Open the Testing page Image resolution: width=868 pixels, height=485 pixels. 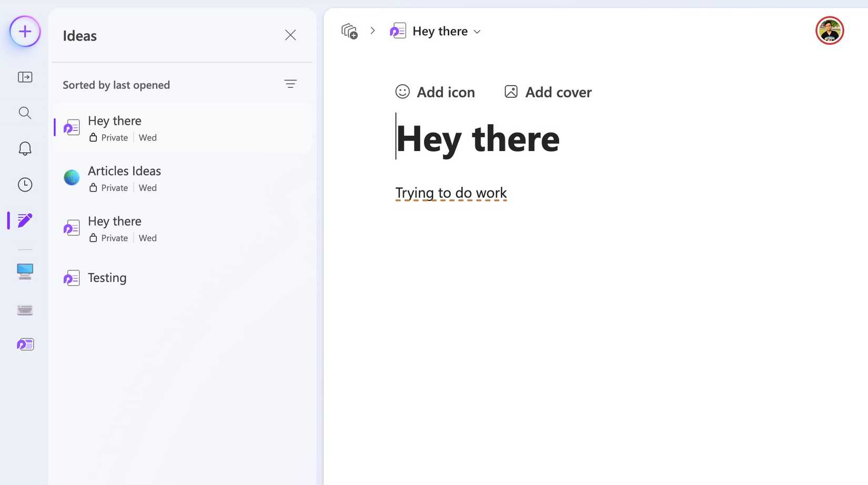[107, 277]
